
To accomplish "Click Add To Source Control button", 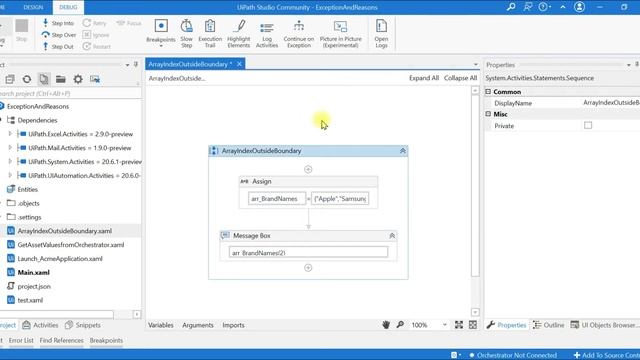I will click(607, 355).
